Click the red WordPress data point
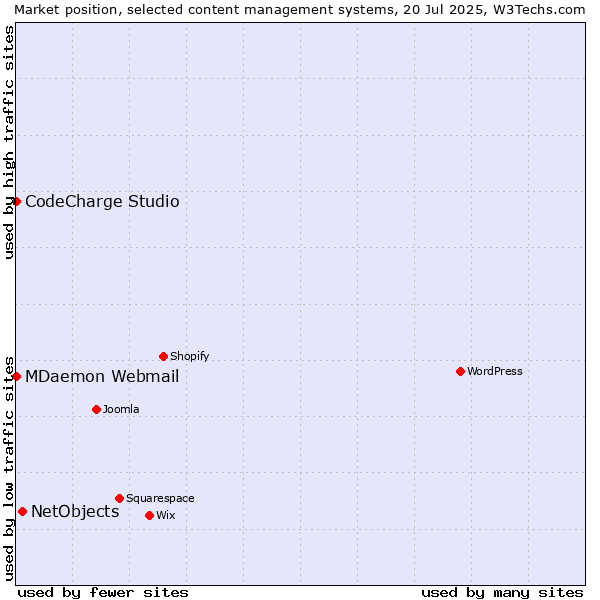The width and height of the screenshot is (600, 600). [x=460, y=372]
